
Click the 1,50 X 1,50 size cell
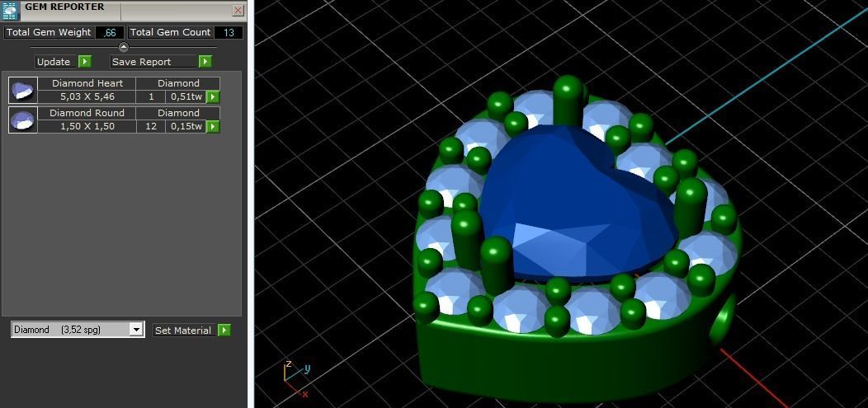click(87, 126)
